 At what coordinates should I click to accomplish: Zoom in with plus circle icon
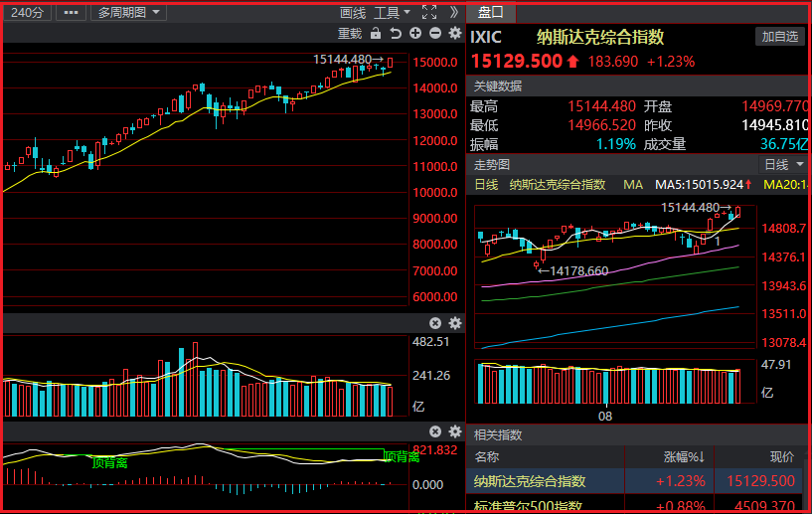(415, 33)
